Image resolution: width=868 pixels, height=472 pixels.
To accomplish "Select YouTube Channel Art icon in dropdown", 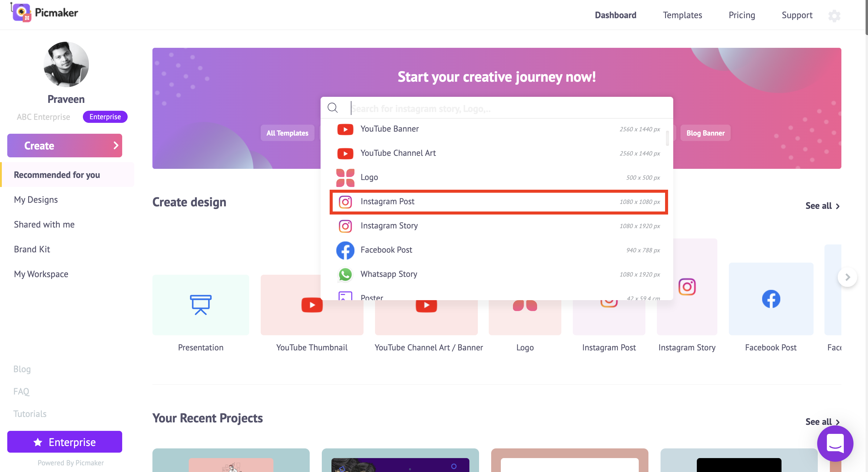I will 345,153.
